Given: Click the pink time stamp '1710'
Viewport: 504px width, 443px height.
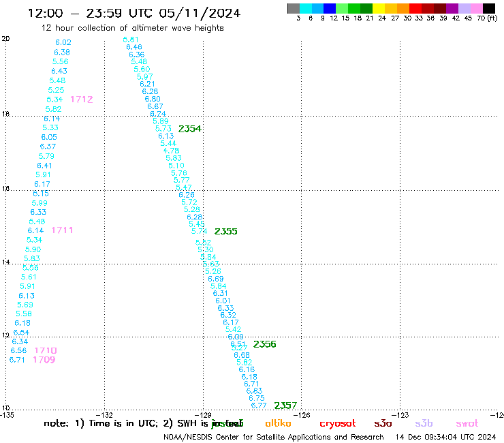Looking at the screenshot, I should [46, 350].
